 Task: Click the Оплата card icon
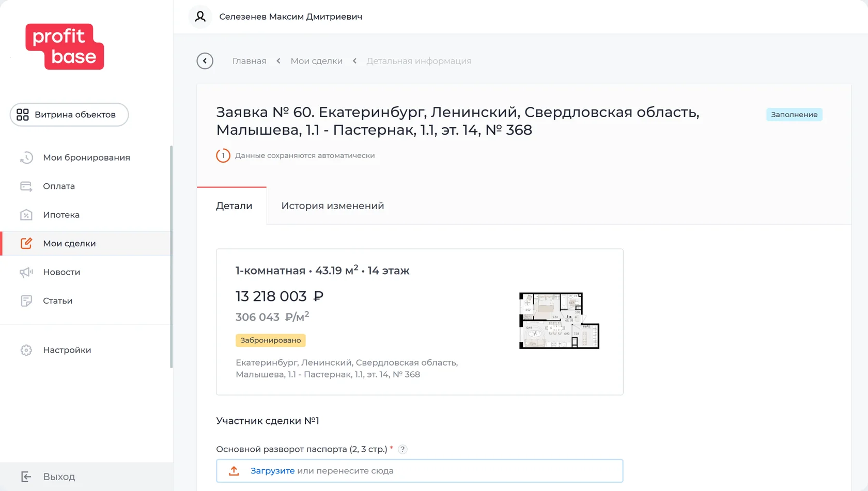pos(26,186)
